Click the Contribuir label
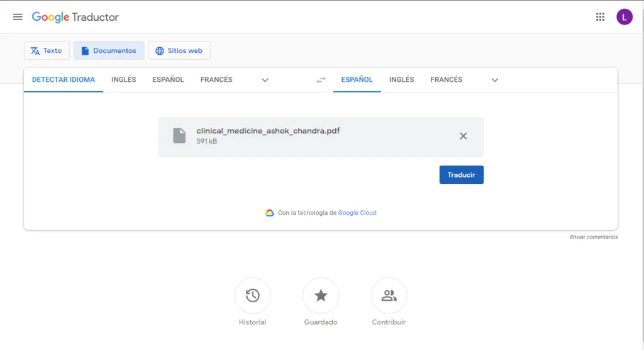Viewport: 644px width, 350px height. (x=389, y=322)
